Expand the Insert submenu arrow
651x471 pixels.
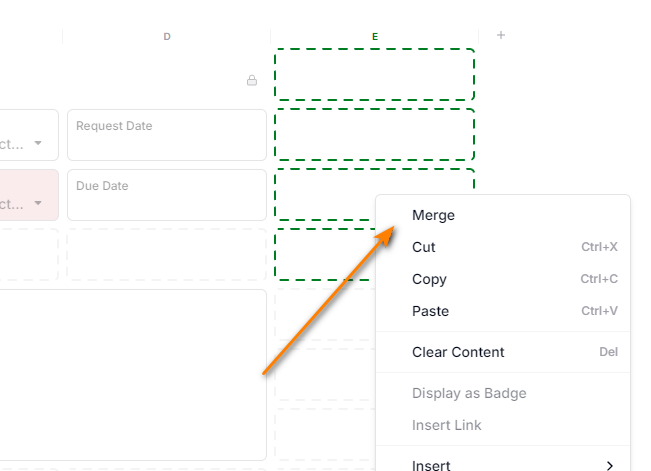[610, 465]
